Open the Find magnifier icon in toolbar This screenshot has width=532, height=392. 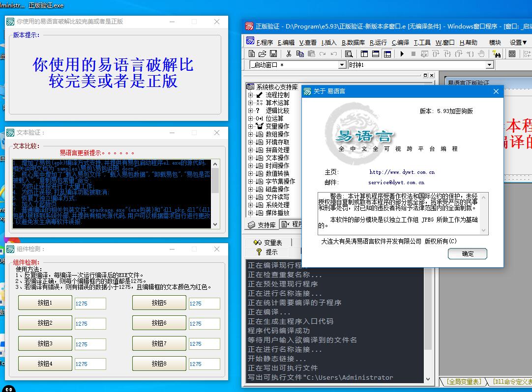click(349, 54)
